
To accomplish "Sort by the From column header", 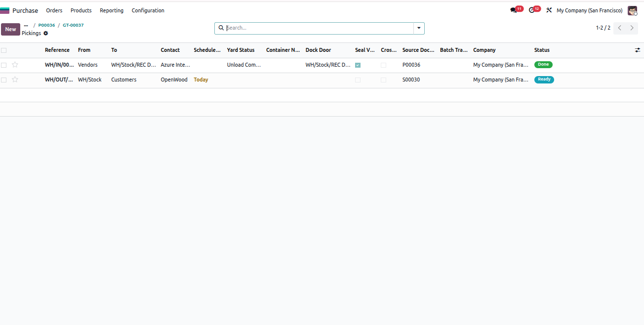I will click(x=84, y=50).
